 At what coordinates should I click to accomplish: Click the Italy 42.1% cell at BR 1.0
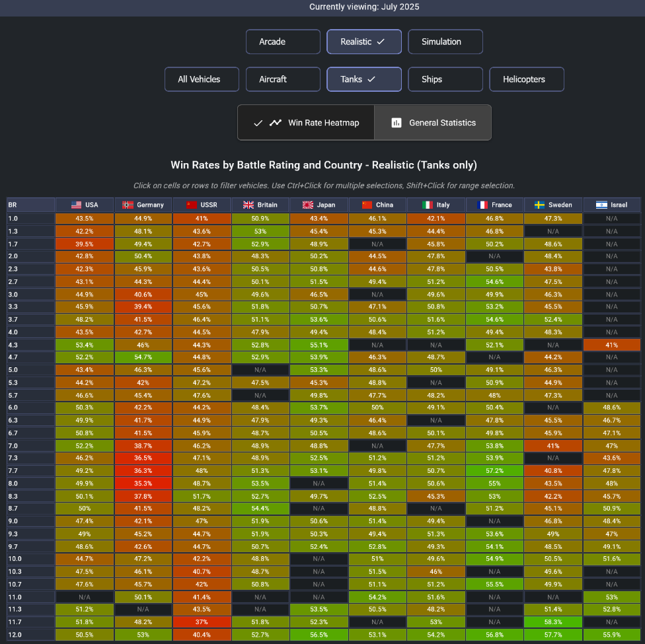coord(436,219)
